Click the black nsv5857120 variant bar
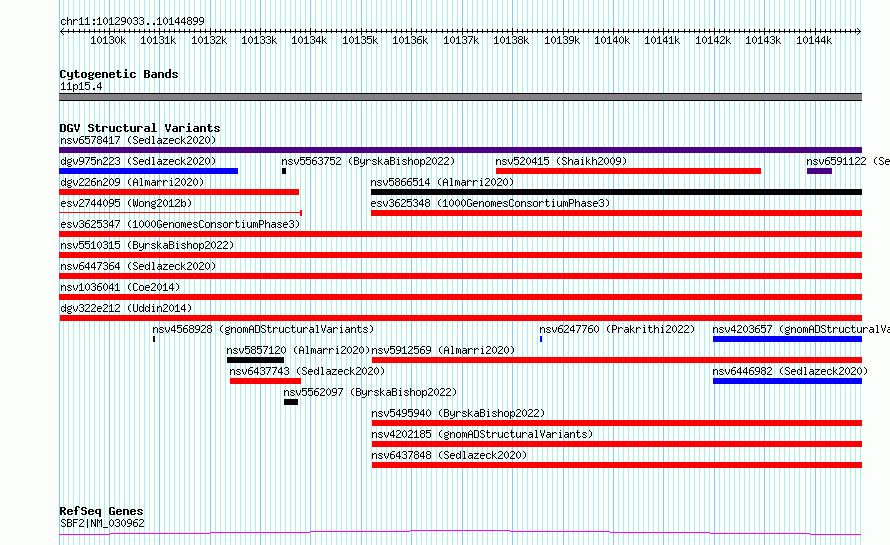 point(255,360)
